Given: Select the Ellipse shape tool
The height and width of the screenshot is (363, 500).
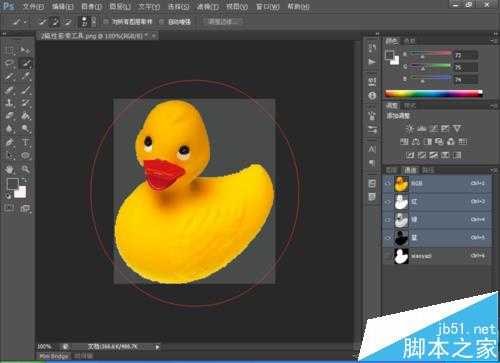Looking at the screenshot, I should pos(25,156).
